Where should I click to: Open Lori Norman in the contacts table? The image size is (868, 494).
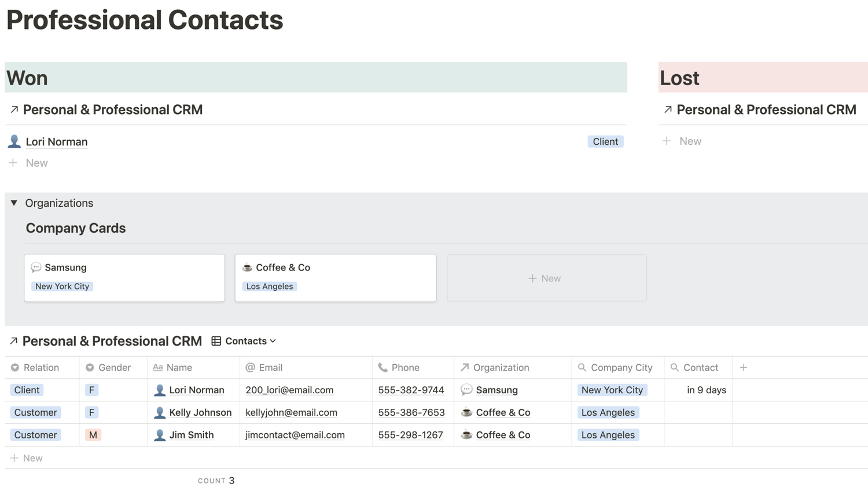pos(197,390)
